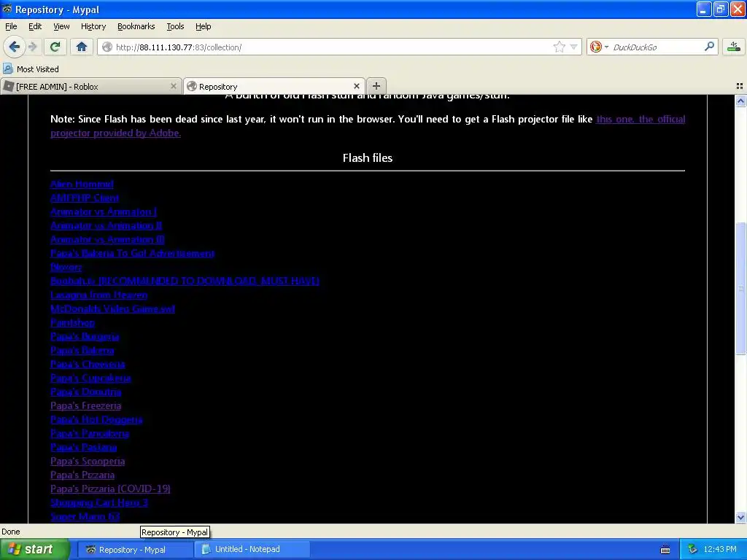
Task: Click the keyboard icon in taskbar
Action: 665,550
